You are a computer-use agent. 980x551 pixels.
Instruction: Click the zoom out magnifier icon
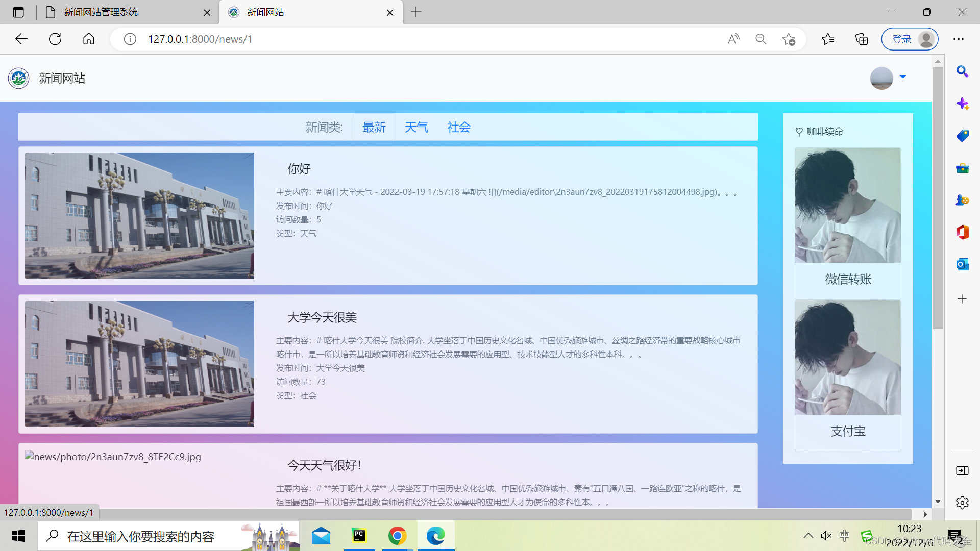tap(761, 39)
